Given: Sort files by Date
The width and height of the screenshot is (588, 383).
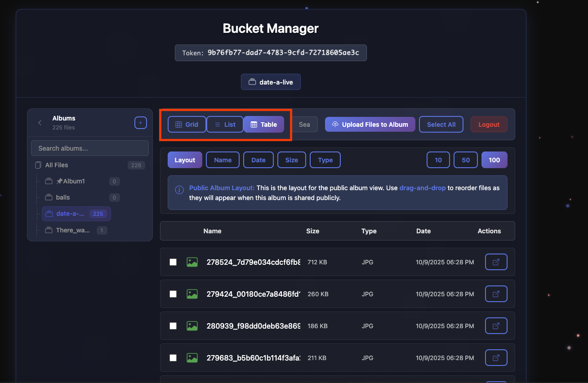Looking at the screenshot, I should tap(258, 160).
